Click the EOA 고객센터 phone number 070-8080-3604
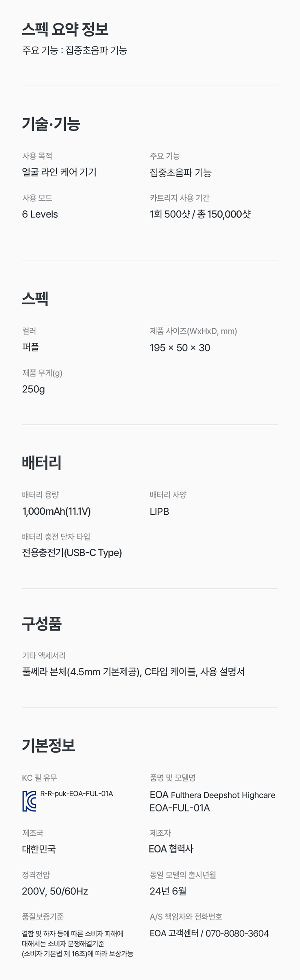The image size is (300, 980). click(237, 933)
